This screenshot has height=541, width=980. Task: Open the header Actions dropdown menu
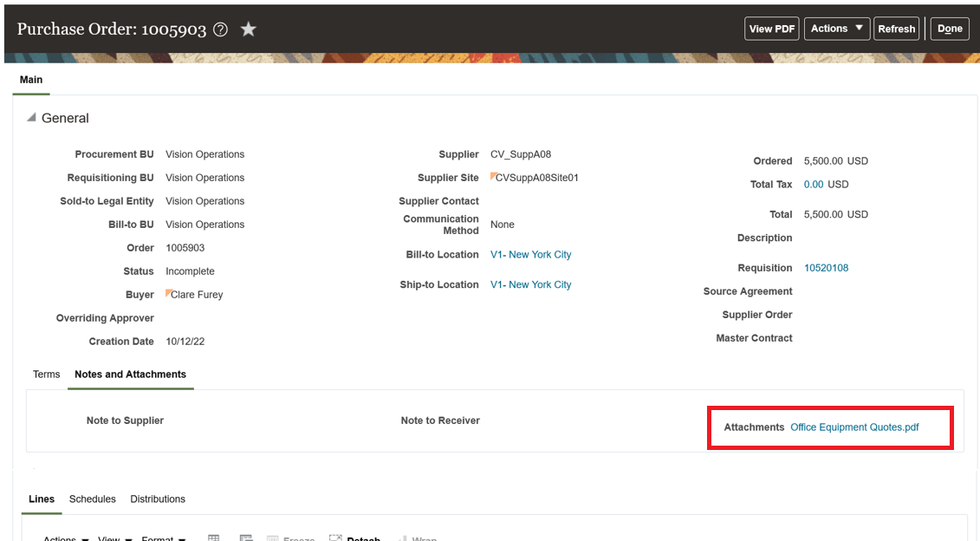[x=837, y=29]
